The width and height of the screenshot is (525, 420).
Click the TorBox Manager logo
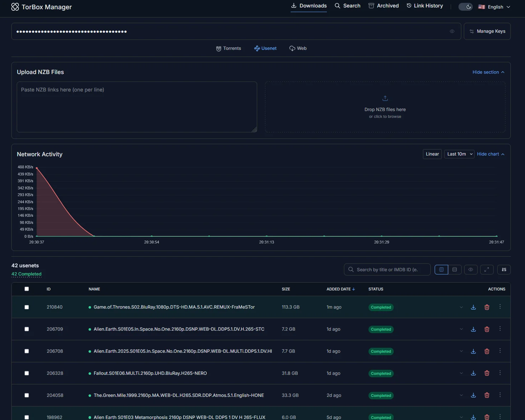(x=15, y=7)
